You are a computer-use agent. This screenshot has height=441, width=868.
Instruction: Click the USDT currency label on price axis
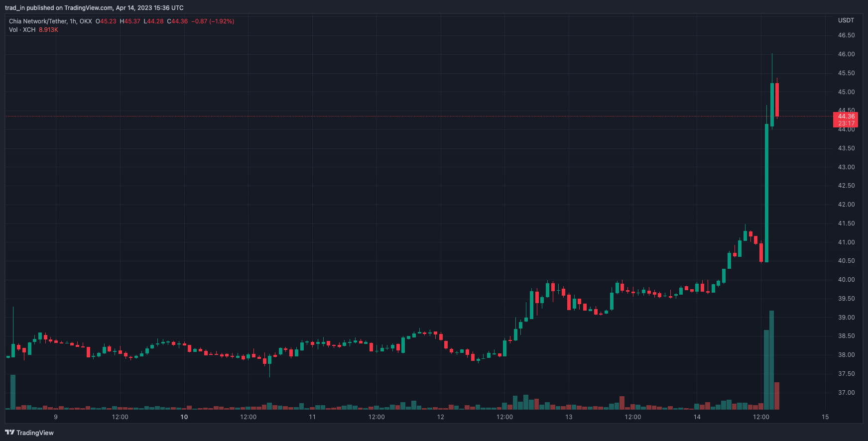pyautogui.click(x=846, y=20)
